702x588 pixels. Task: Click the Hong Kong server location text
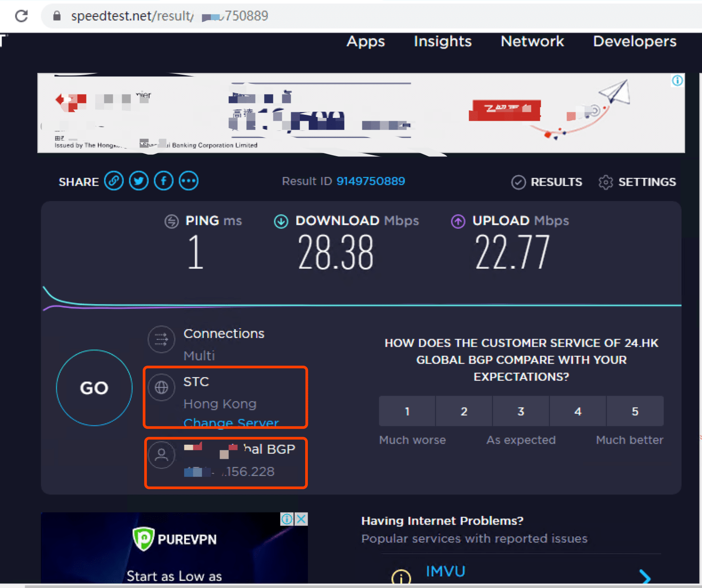point(220,404)
